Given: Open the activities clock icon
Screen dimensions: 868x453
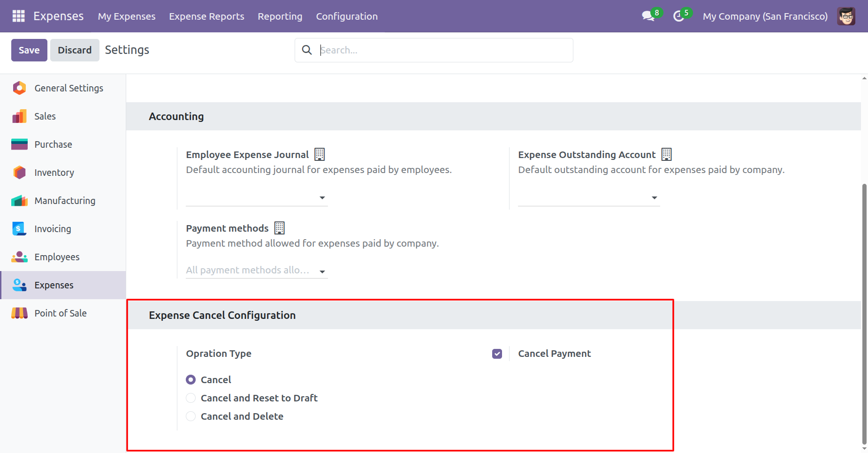Looking at the screenshot, I should coord(678,16).
